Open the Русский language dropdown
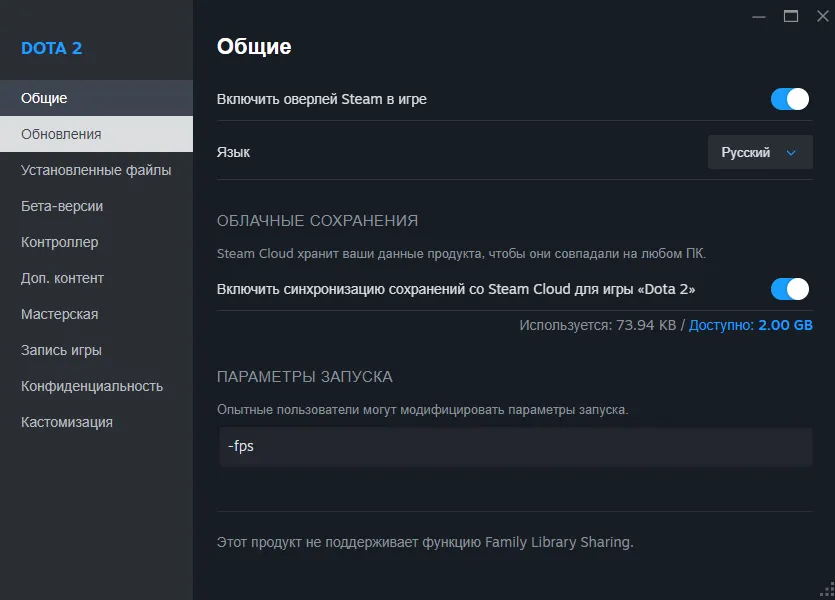This screenshot has height=600, width=835. 758,152
